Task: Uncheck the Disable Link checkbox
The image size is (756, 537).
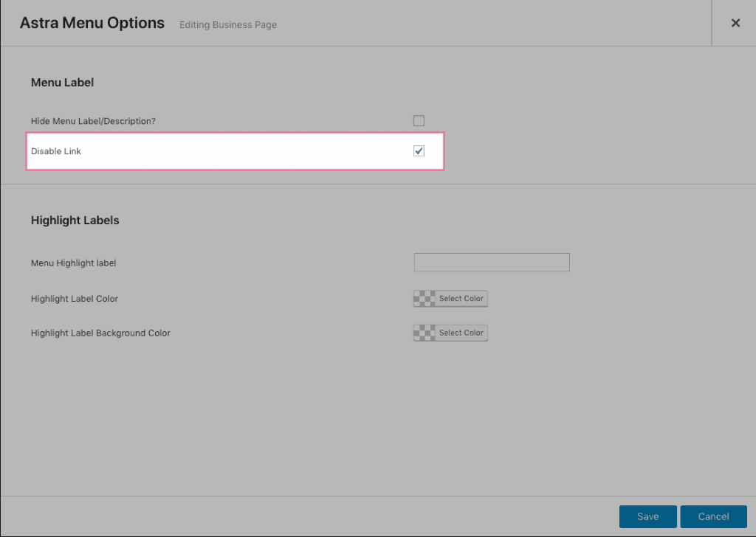Action: pyautogui.click(x=419, y=150)
